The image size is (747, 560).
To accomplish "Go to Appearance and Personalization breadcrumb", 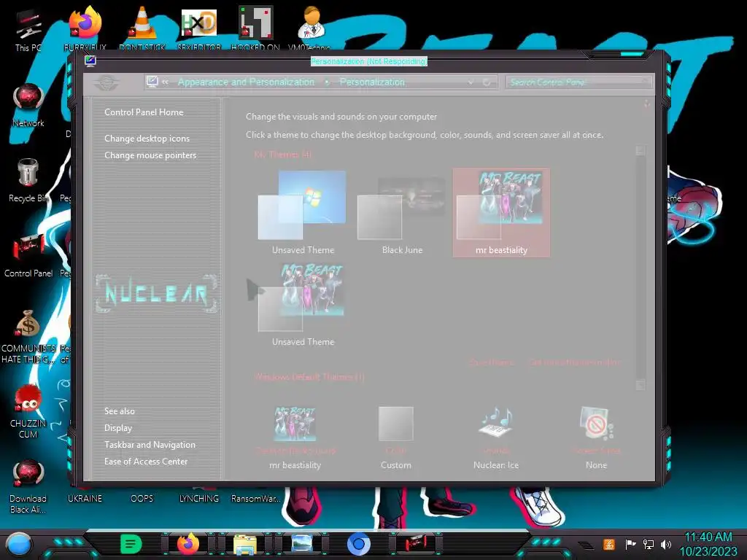I will click(x=246, y=82).
